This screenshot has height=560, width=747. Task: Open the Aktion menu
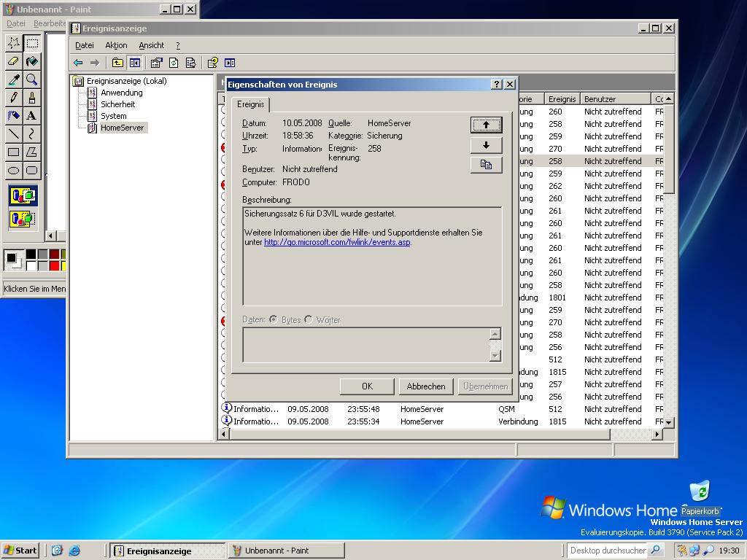coord(116,45)
